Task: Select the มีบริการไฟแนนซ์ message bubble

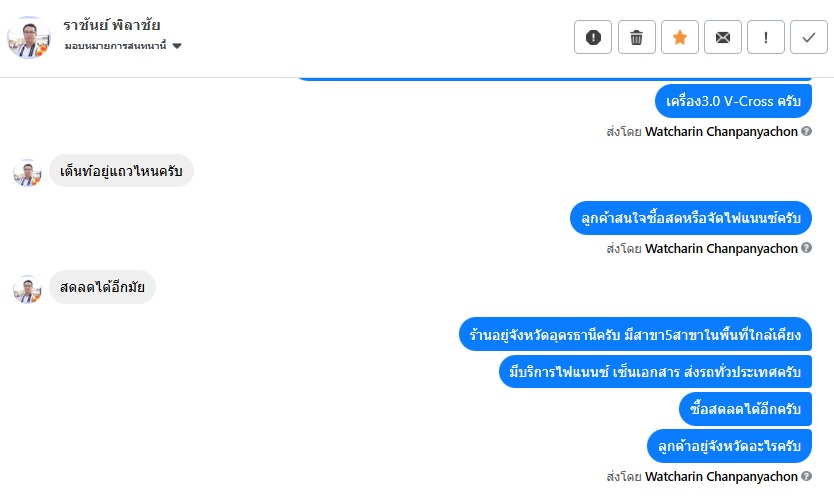Action: click(654, 371)
